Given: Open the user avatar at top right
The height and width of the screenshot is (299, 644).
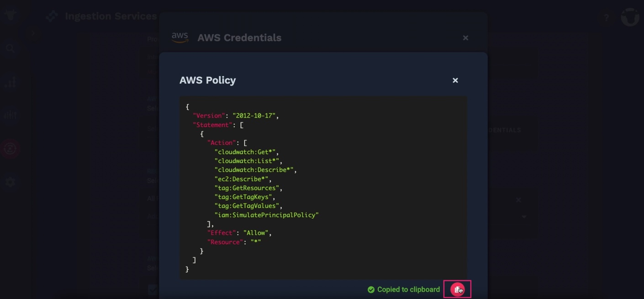Looking at the screenshot, I should (x=630, y=17).
